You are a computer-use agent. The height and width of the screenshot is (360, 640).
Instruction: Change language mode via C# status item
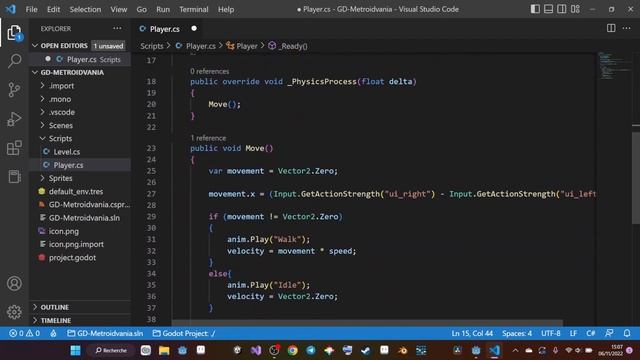(x=591, y=333)
